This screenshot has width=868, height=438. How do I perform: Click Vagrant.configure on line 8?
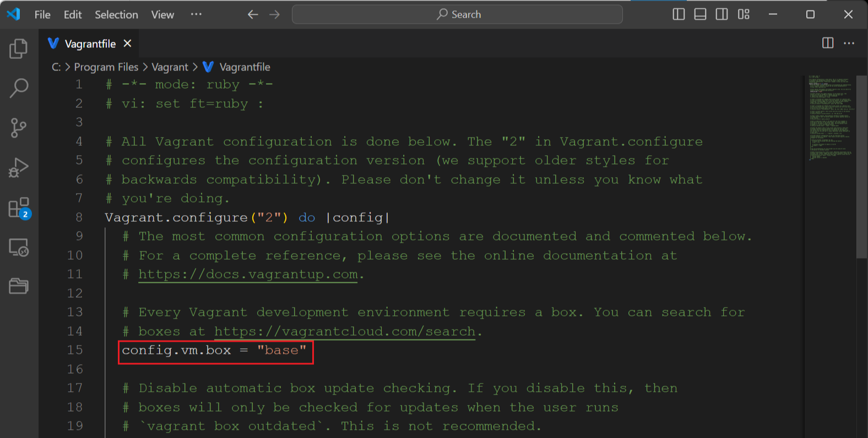tap(176, 218)
